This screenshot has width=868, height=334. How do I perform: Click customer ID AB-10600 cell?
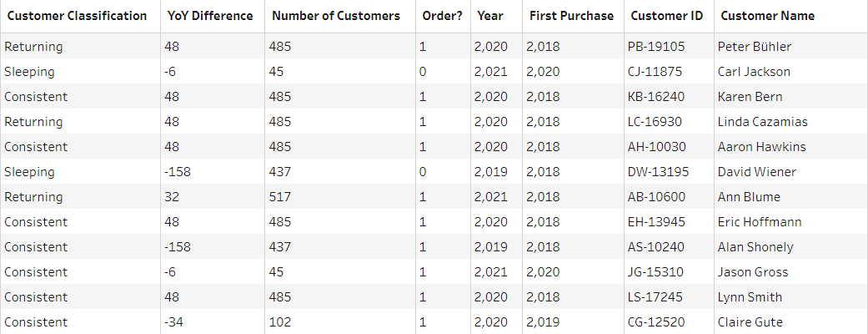point(655,197)
